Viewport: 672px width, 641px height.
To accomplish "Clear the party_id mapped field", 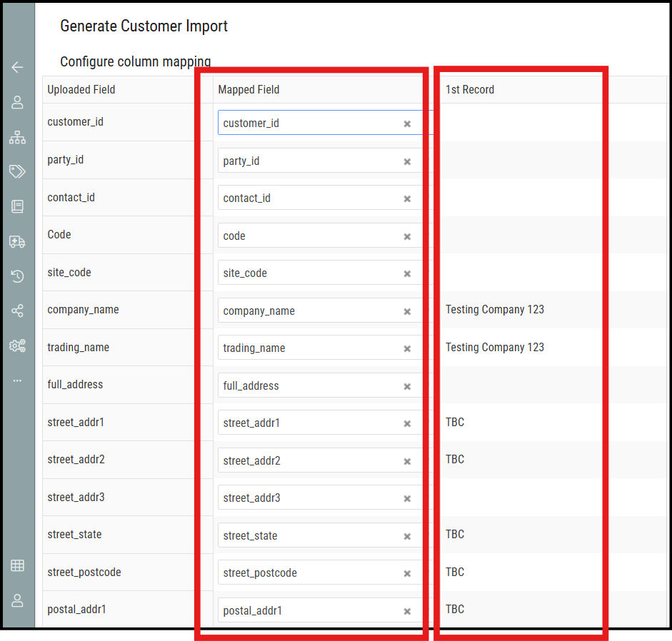I will pyautogui.click(x=407, y=161).
